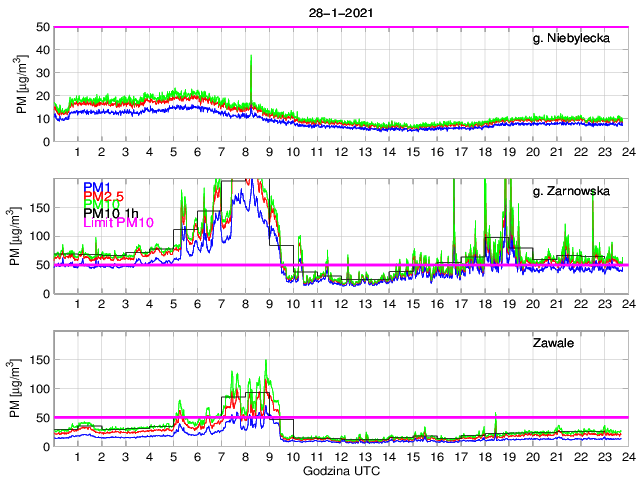Click the top chart's PM y-axis label
This screenshot has width=640, height=480.
click(23, 84)
